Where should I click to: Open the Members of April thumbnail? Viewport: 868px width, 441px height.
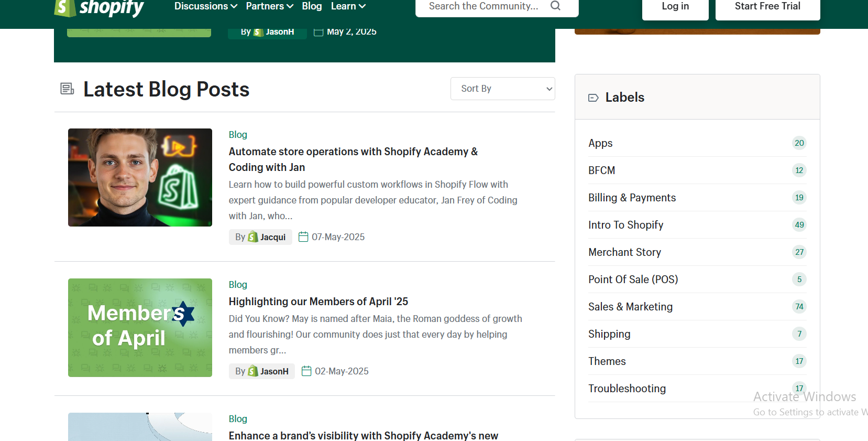pos(140,328)
